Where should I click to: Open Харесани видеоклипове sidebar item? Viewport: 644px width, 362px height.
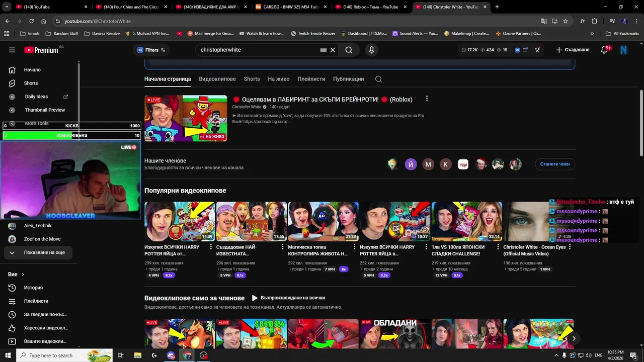[x=38, y=328]
